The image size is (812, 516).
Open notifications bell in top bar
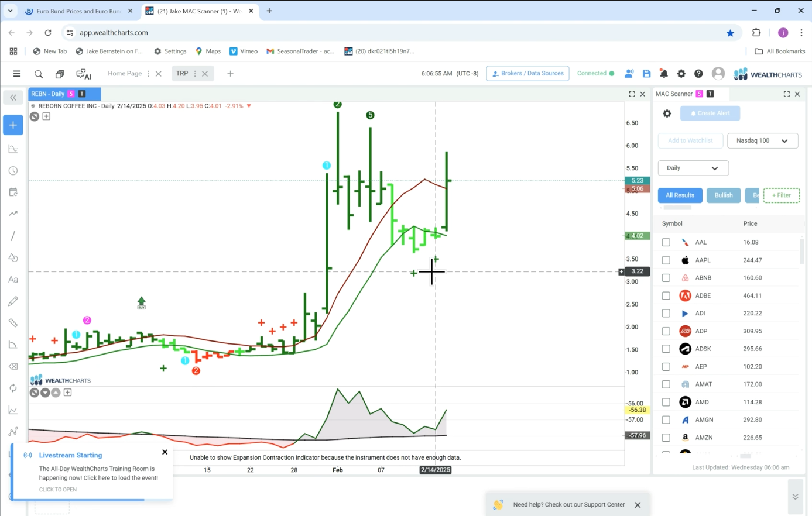664,74
